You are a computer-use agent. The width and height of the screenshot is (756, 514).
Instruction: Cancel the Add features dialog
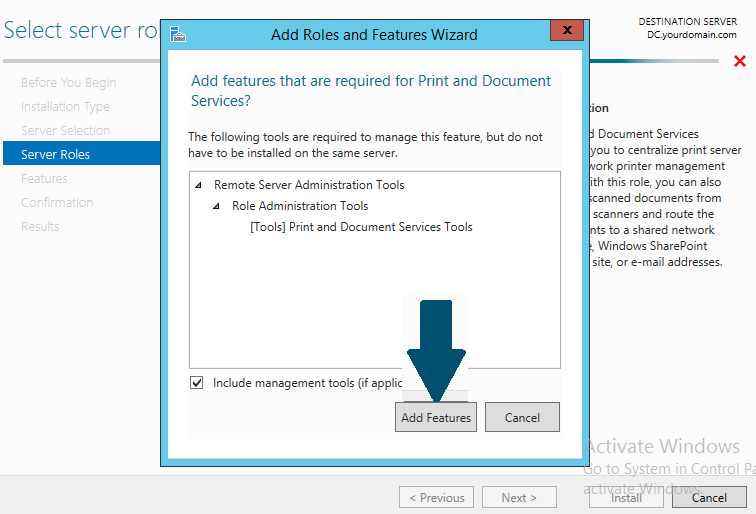pyautogui.click(x=522, y=417)
